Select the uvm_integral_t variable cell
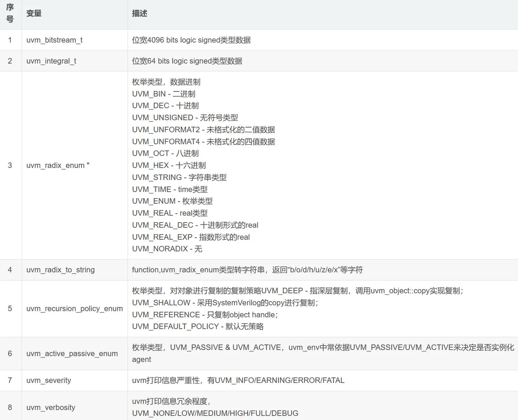Image resolution: width=518 pixels, height=420 pixels. [74, 61]
